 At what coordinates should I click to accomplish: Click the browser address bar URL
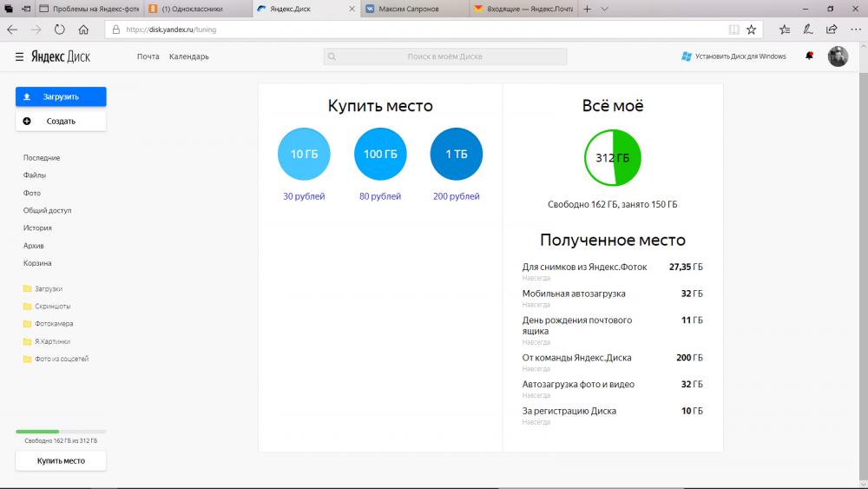(171, 30)
